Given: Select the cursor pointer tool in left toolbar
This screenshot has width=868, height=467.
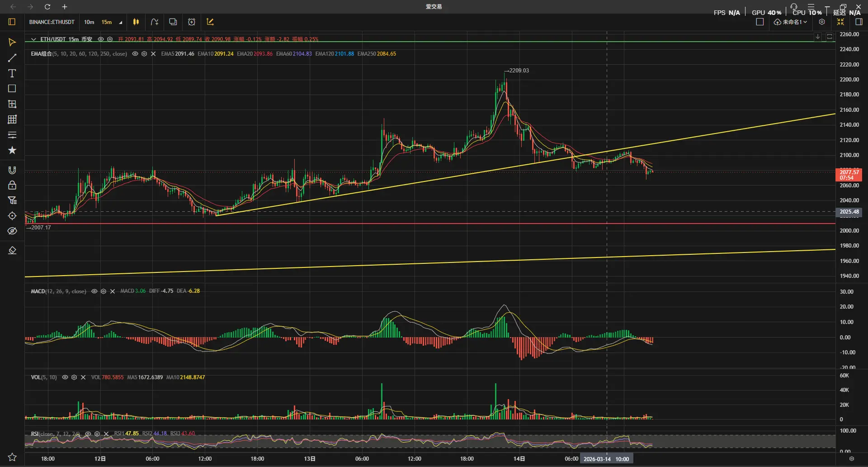Looking at the screenshot, I should click(12, 42).
